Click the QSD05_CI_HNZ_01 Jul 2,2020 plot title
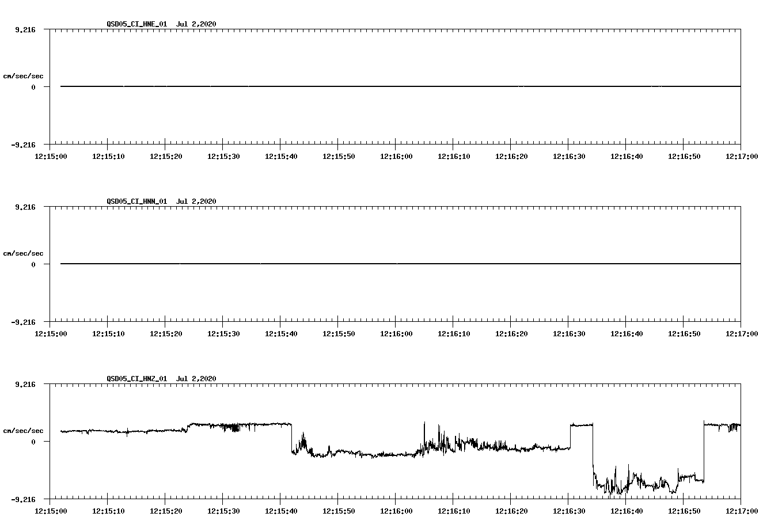The height and width of the screenshot is (532, 782). [x=161, y=378]
